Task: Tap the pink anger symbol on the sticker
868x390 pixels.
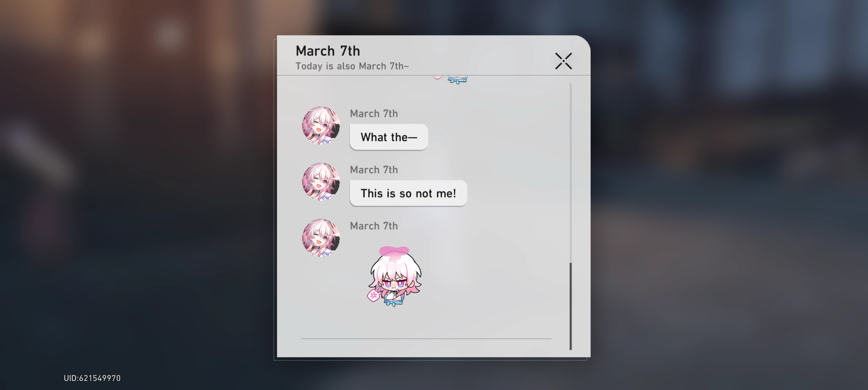Action: 373,295
